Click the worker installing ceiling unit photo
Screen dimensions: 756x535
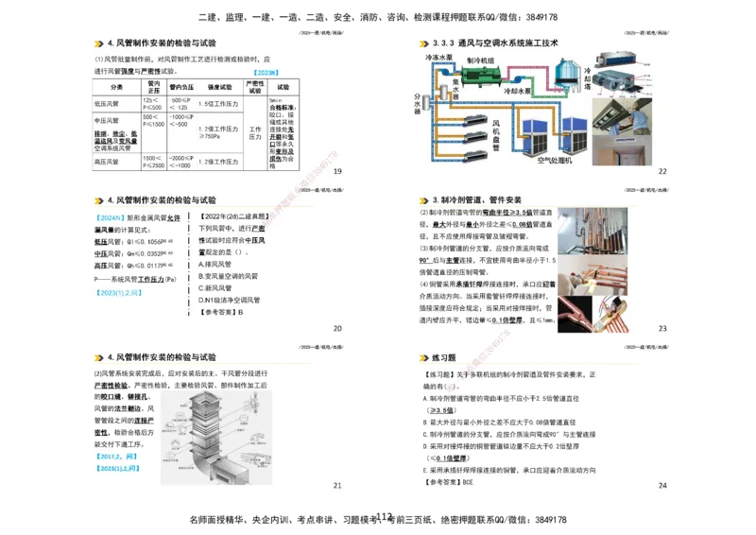click(622, 117)
